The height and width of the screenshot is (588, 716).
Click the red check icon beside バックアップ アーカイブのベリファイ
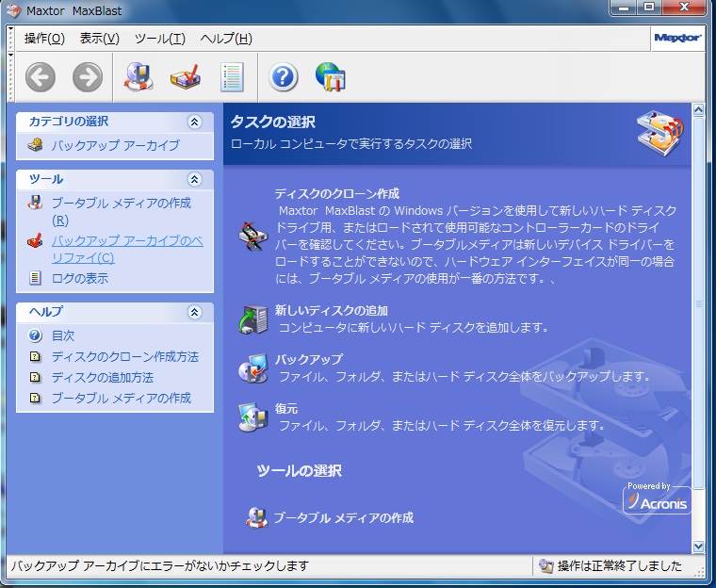click(x=35, y=240)
